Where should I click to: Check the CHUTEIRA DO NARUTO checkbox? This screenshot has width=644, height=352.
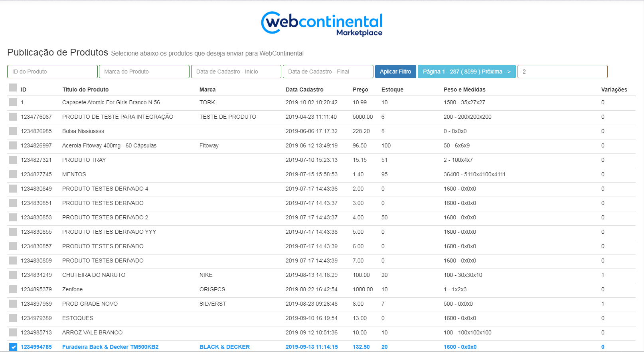[13, 275]
